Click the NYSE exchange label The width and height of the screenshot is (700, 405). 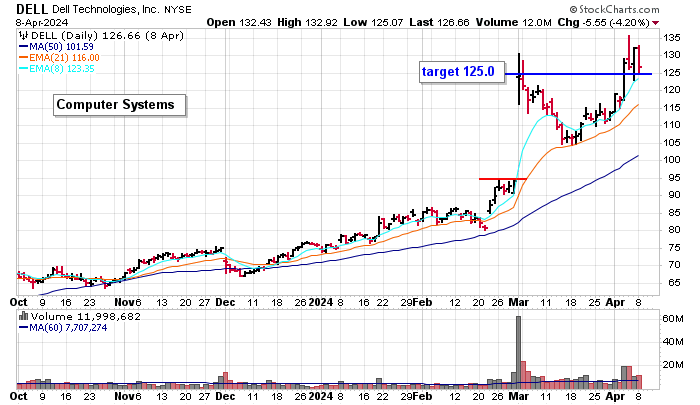click(177, 9)
